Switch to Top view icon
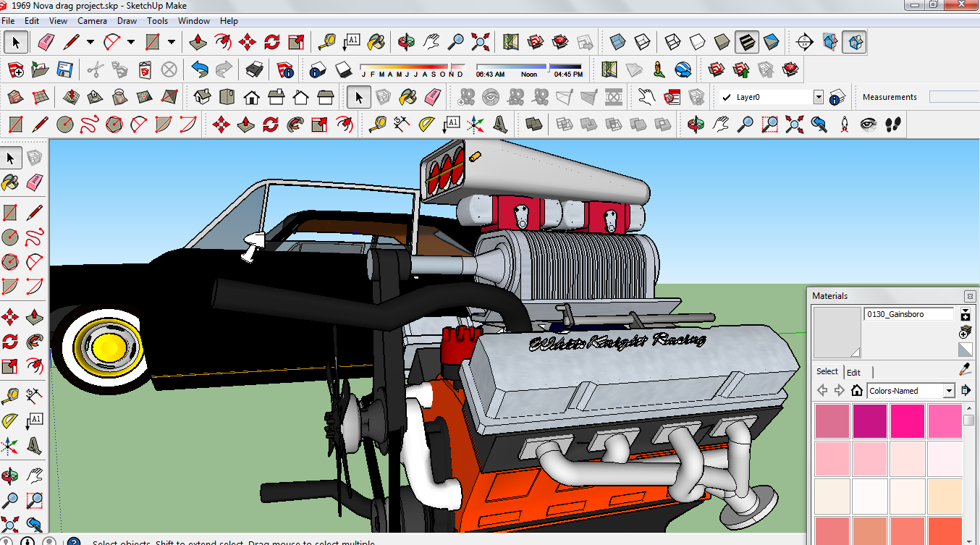Viewport: 980px width, 545px height. (x=227, y=96)
